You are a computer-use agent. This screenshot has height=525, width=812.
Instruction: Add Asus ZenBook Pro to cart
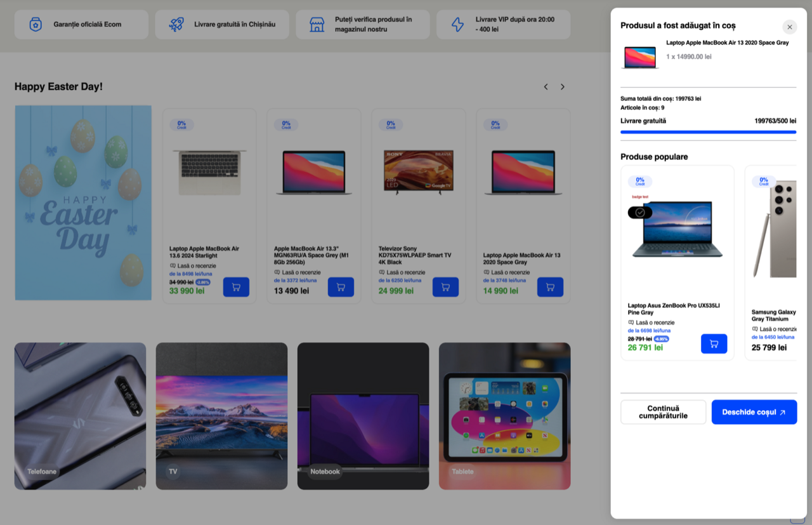coord(714,344)
